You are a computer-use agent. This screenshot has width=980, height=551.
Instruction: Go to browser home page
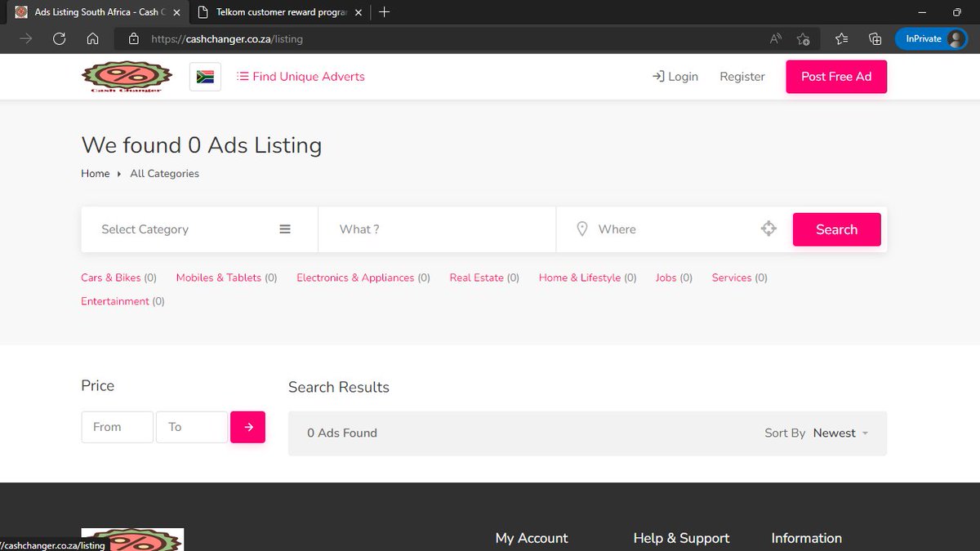(x=93, y=38)
